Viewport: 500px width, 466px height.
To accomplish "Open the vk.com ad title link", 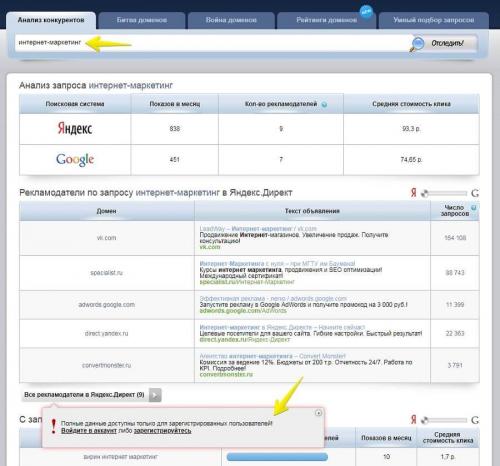I will click(258, 229).
